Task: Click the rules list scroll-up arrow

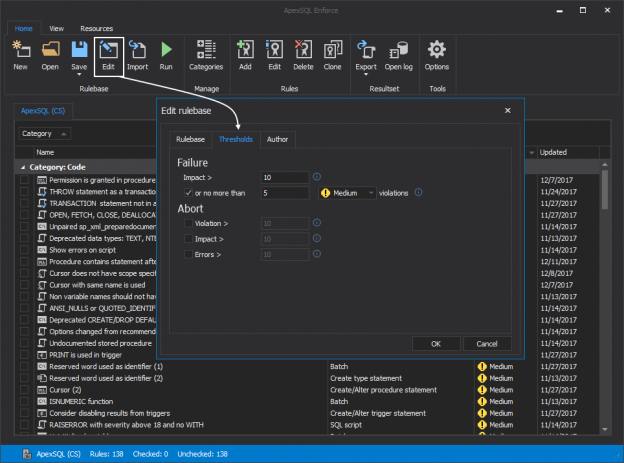Action: [605, 164]
